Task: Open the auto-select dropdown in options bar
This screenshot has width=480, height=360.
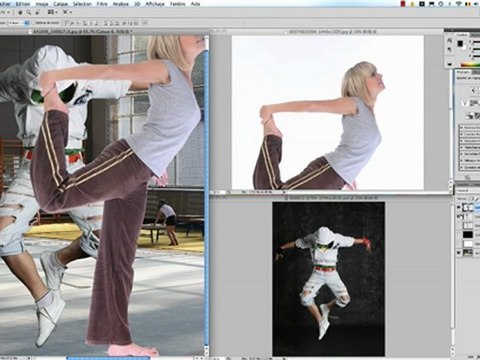Action: 19,23
